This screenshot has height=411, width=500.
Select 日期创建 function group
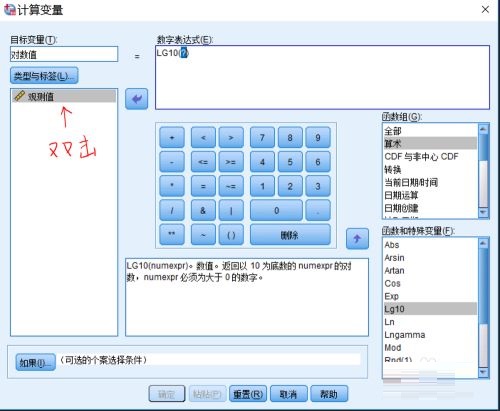pos(430,208)
